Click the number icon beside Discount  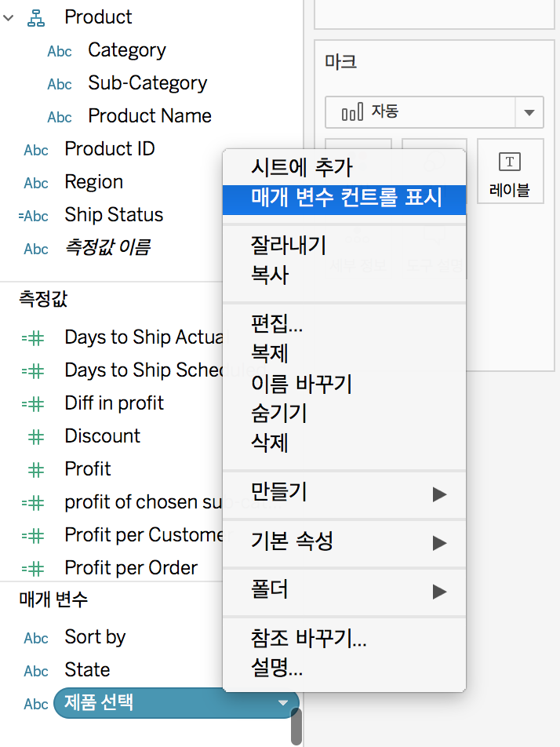36,437
